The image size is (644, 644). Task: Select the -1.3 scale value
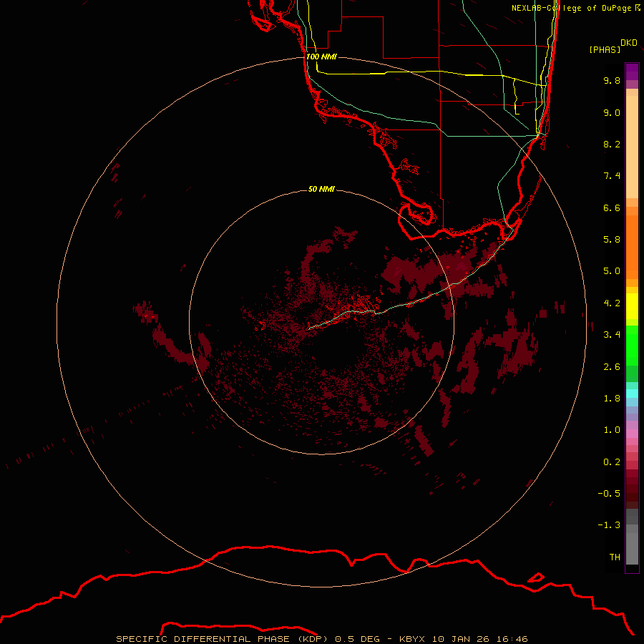click(x=609, y=525)
